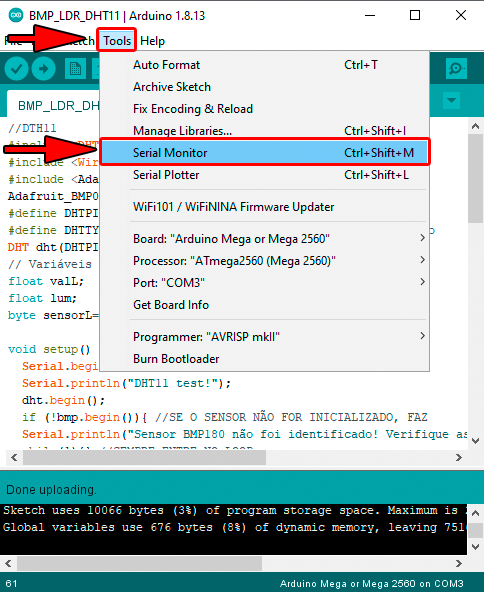Click 'Sketch uses 10066 bytes' console line
Viewport: 484px width, 592px height.
click(x=234, y=510)
